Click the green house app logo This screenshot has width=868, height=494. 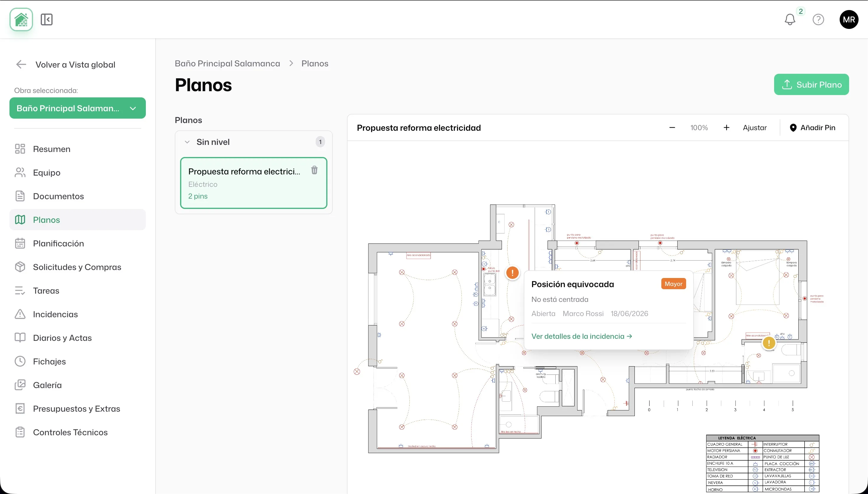[21, 20]
